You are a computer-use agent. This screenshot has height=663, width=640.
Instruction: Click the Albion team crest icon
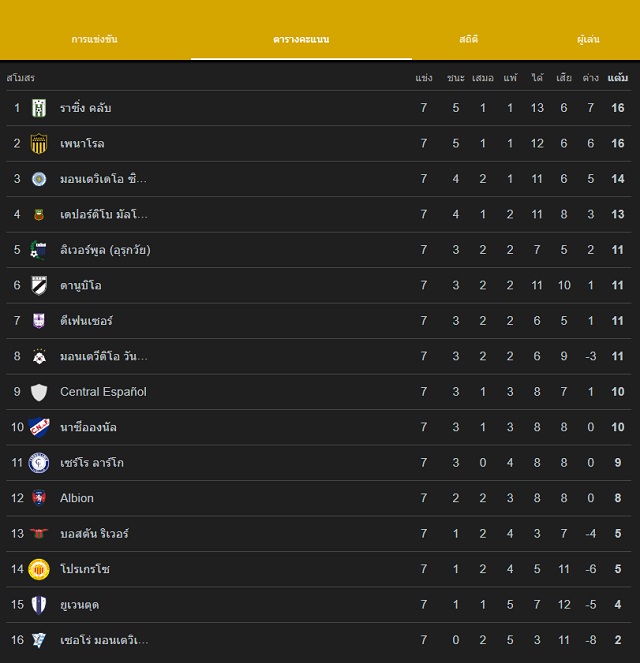coord(39,498)
